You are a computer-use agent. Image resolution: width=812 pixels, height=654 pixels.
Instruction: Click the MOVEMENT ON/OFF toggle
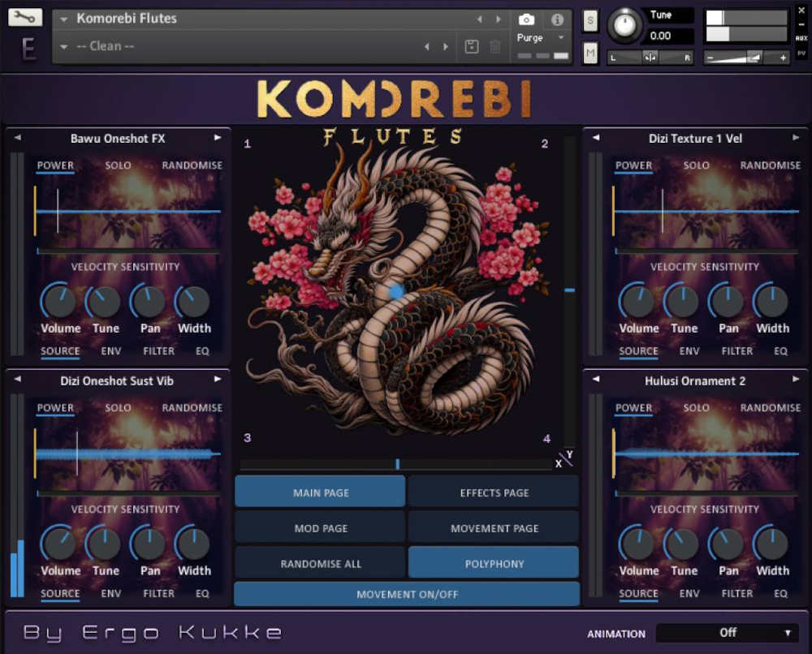pos(406,594)
